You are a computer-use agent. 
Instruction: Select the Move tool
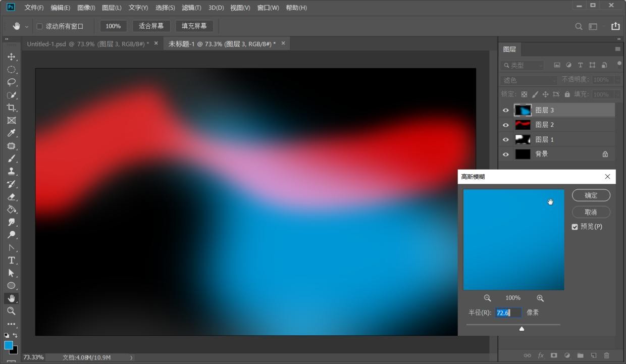pyautogui.click(x=11, y=57)
